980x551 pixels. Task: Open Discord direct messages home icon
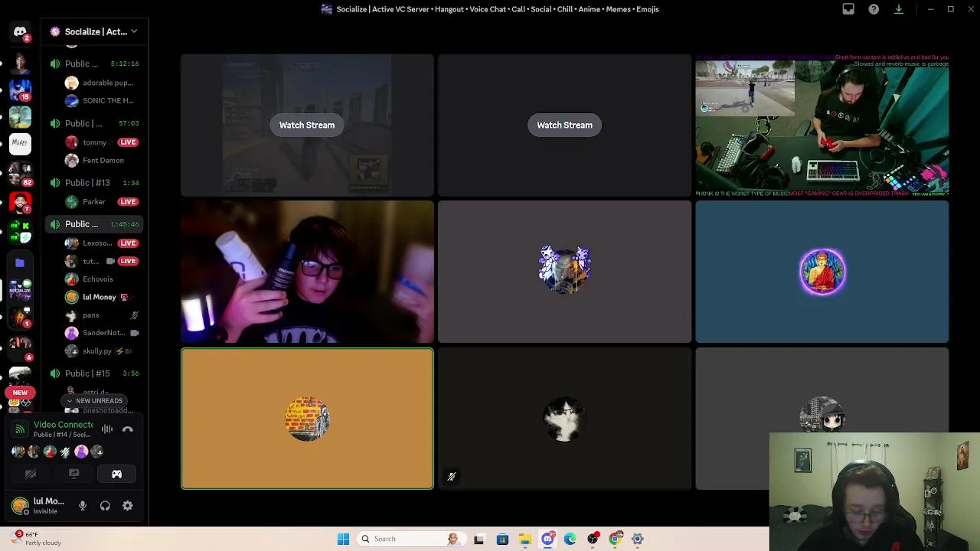point(20,32)
